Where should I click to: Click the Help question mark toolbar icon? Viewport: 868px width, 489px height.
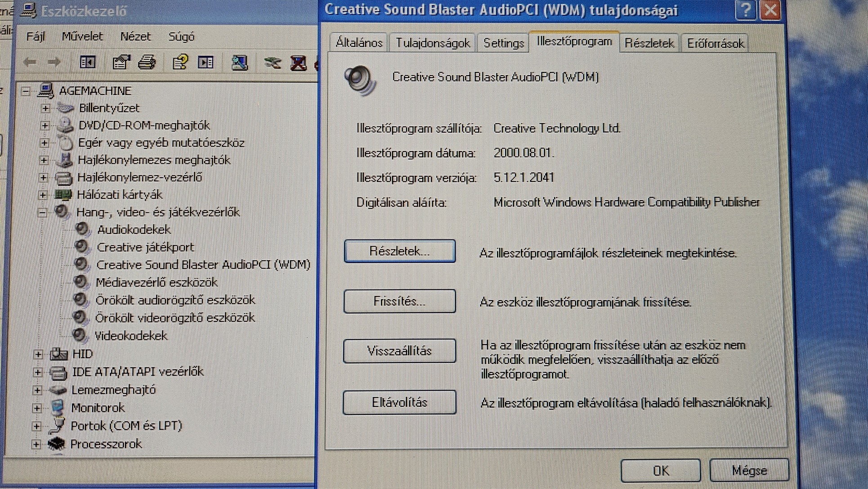[x=180, y=62]
